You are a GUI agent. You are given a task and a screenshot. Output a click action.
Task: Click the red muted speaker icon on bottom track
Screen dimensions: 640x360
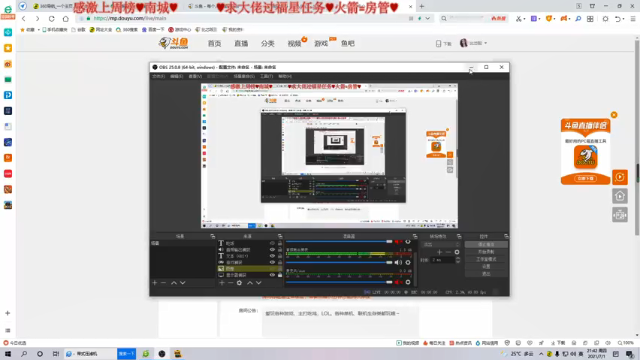point(398,282)
